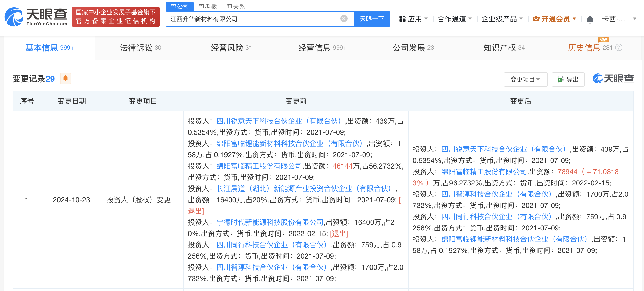Viewport: 644px width, 291px height.
Task: Click the Excel icon on 导出 button
Action: tap(561, 80)
